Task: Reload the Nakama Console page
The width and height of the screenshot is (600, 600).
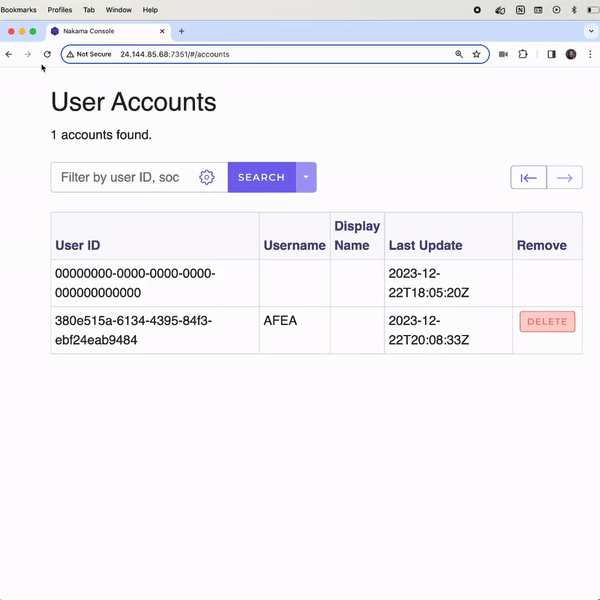Action: (47, 54)
